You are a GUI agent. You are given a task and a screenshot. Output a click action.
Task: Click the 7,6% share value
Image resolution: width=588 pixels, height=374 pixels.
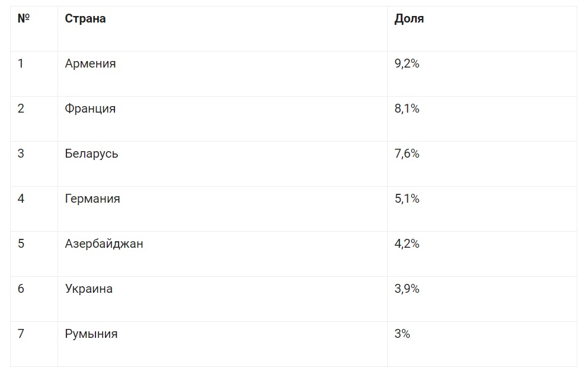tap(407, 154)
